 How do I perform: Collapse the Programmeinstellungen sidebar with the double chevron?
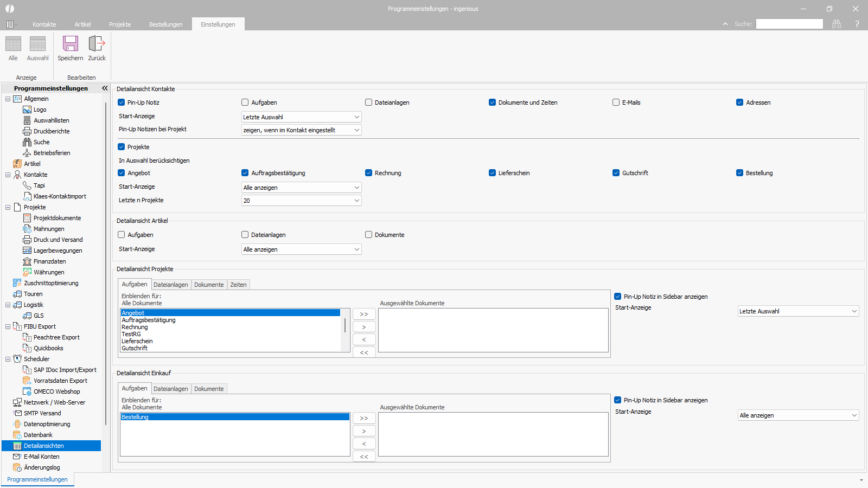tap(105, 88)
